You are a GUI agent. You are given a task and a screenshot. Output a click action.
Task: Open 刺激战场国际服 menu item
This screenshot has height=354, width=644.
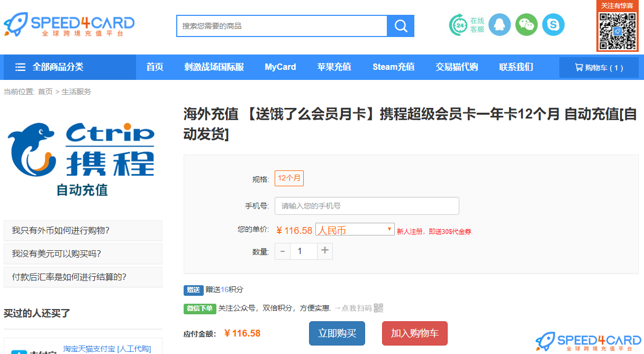tap(214, 67)
